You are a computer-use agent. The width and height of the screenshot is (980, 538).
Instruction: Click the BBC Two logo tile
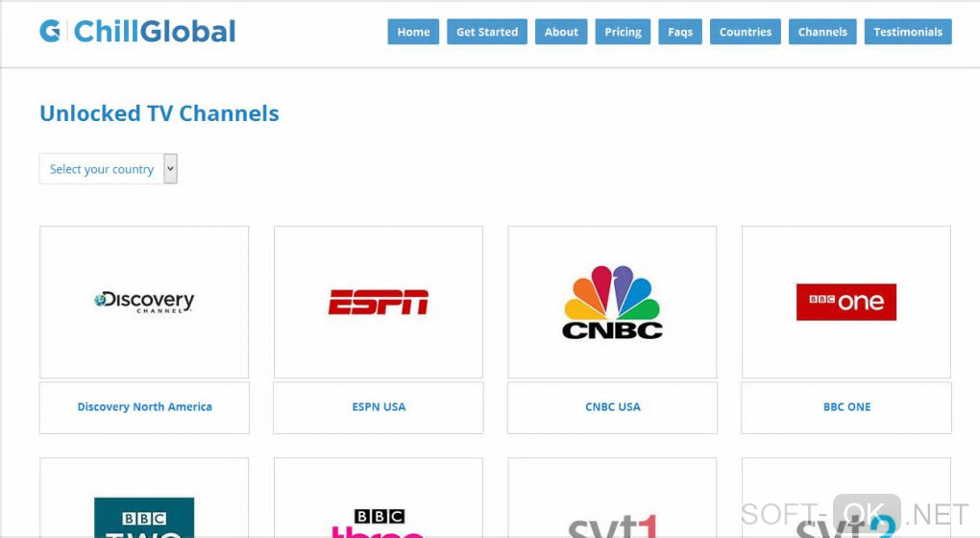coord(144,498)
